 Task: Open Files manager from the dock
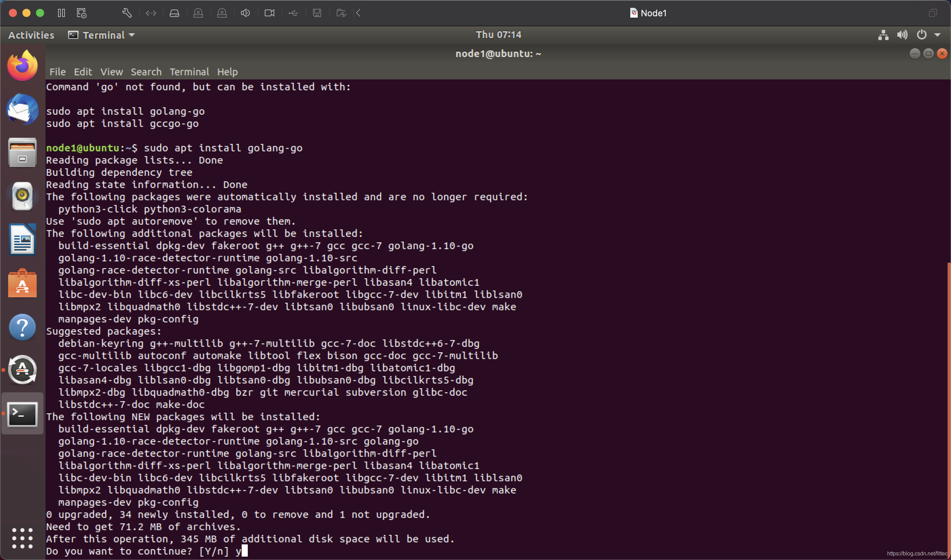pyautogui.click(x=23, y=153)
